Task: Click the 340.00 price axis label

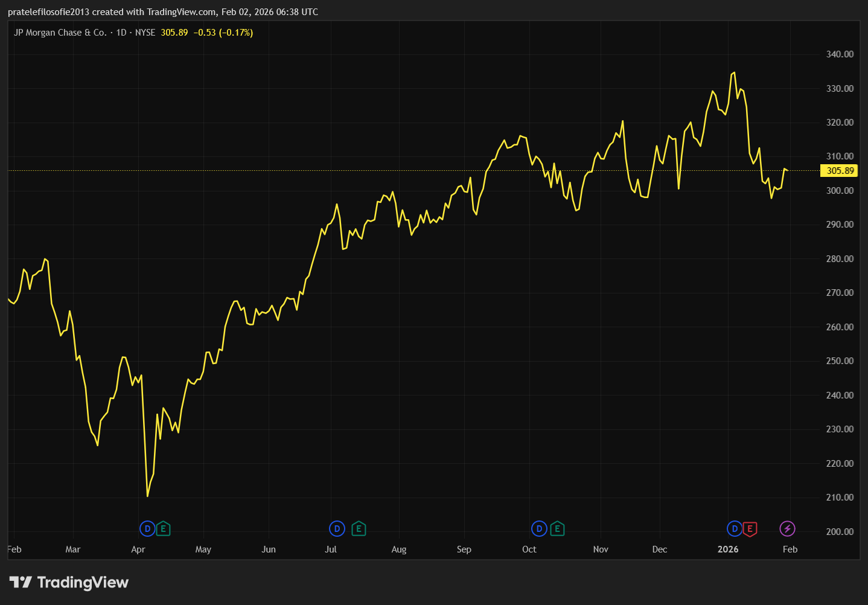Action: [840, 54]
